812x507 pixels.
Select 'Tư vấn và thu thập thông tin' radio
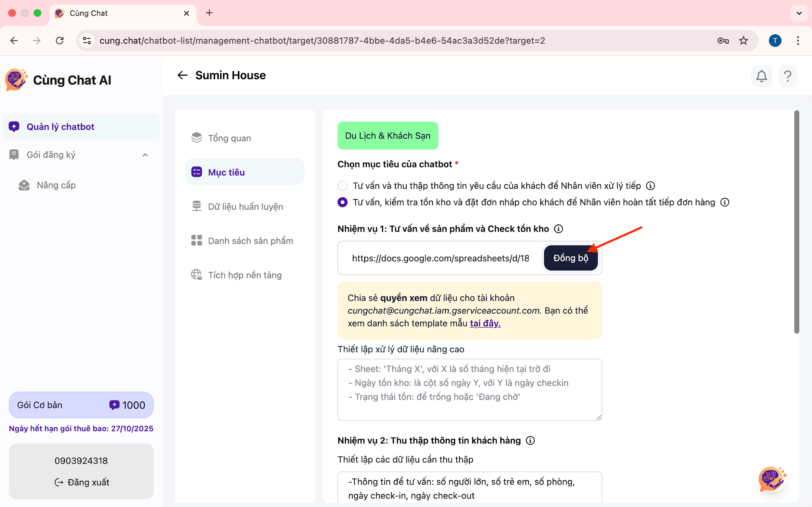click(342, 185)
